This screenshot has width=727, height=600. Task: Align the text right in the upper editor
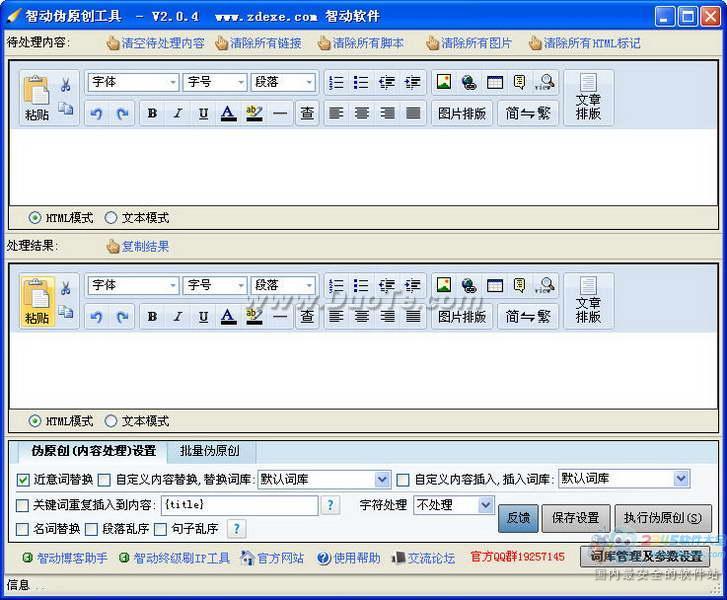coord(387,113)
